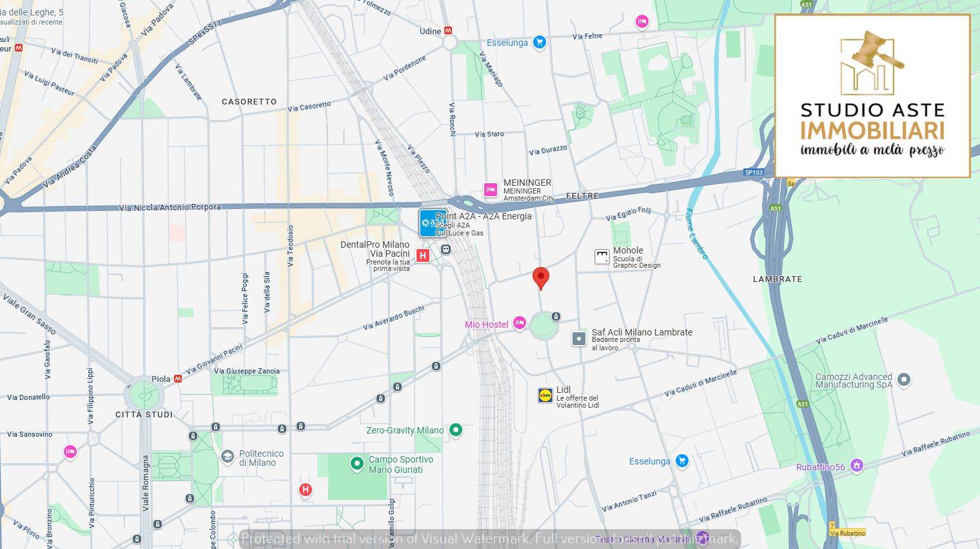
Task: Click the Udine metro station icon
Action: tap(448, 30)
